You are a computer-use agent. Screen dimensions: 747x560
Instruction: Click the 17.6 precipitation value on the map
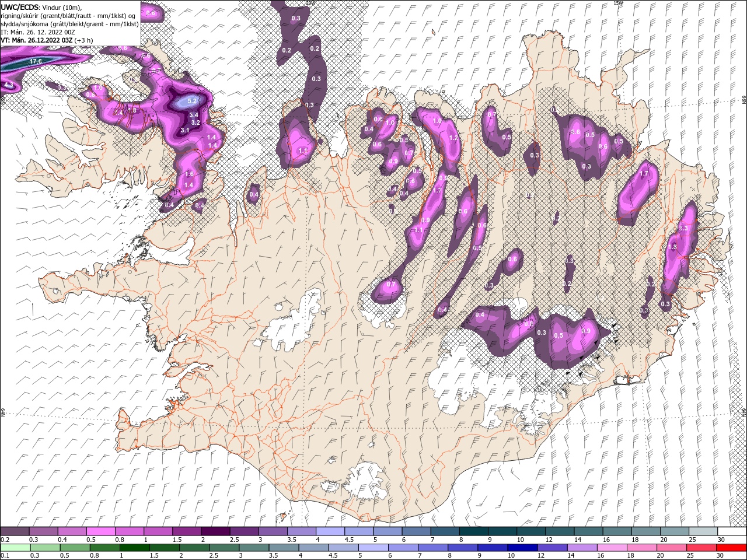click(36, 61)
